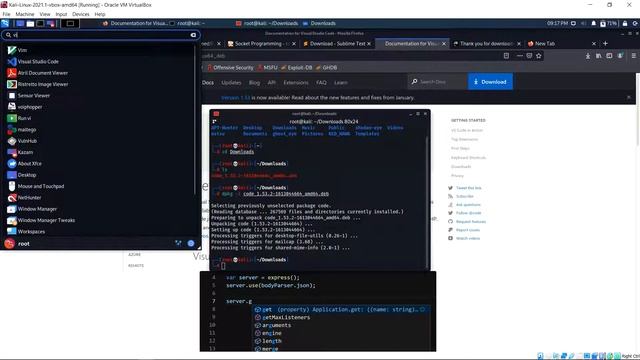640x360 pixels.
Task: Dismiss the version update banner
Action: point(629,98)
